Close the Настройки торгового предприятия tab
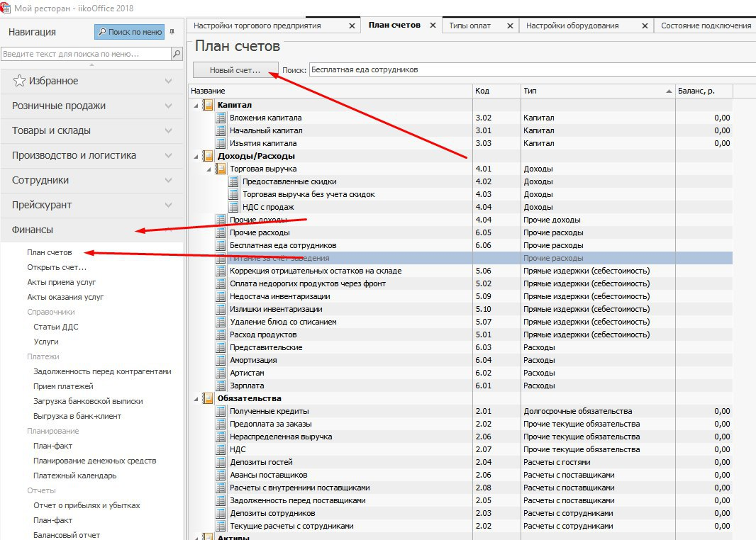 point(352,26)
